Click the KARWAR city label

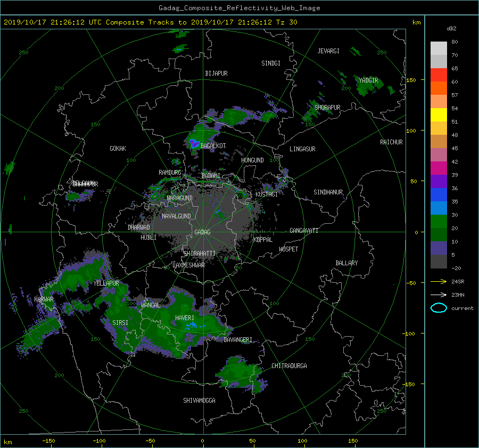pos(44,299)
